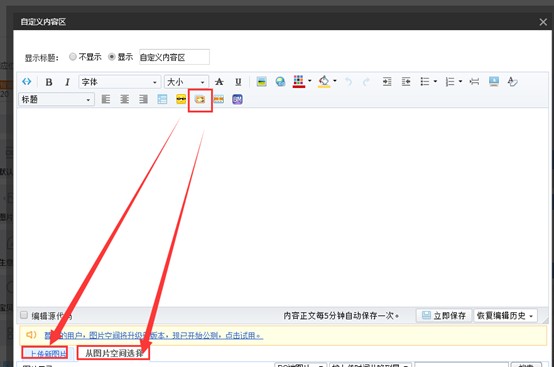Align text to the right
This screenshot has height=367, width=554.
pyautogui.click(x=143, y=99)
